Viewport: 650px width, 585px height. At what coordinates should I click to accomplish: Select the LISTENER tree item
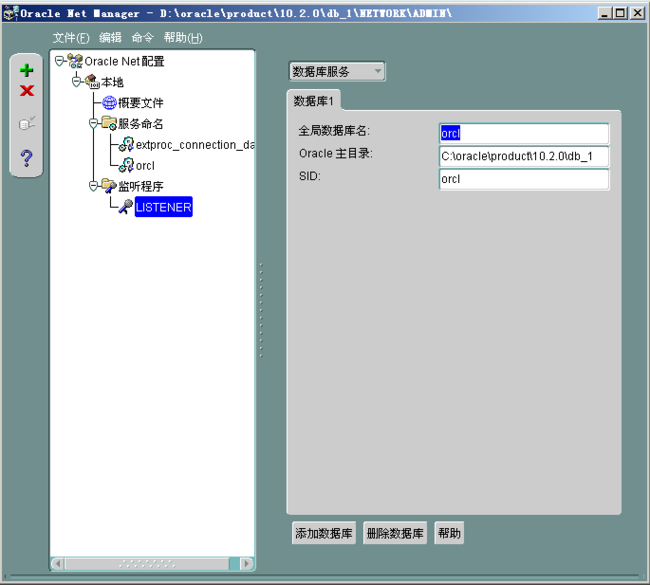[x=163, y=207]
